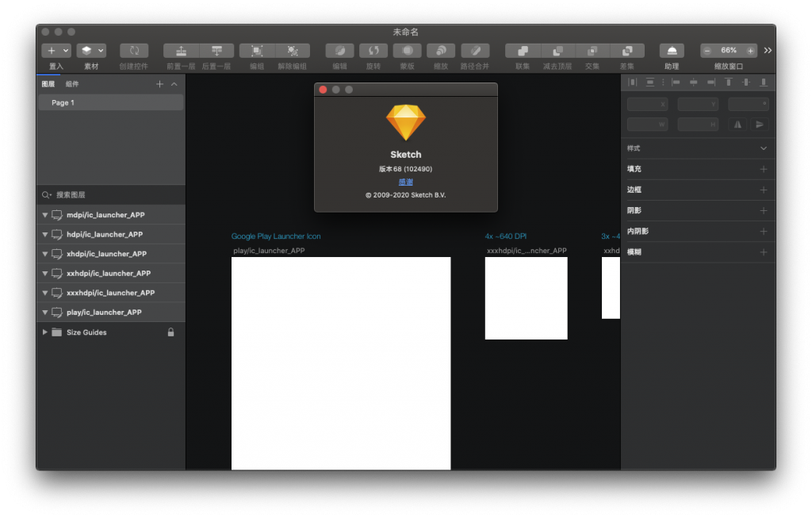Switch to the Components (组件) tab
Image resolution: width=812 pixels, height=518 pixels.
tap(72, 84)
